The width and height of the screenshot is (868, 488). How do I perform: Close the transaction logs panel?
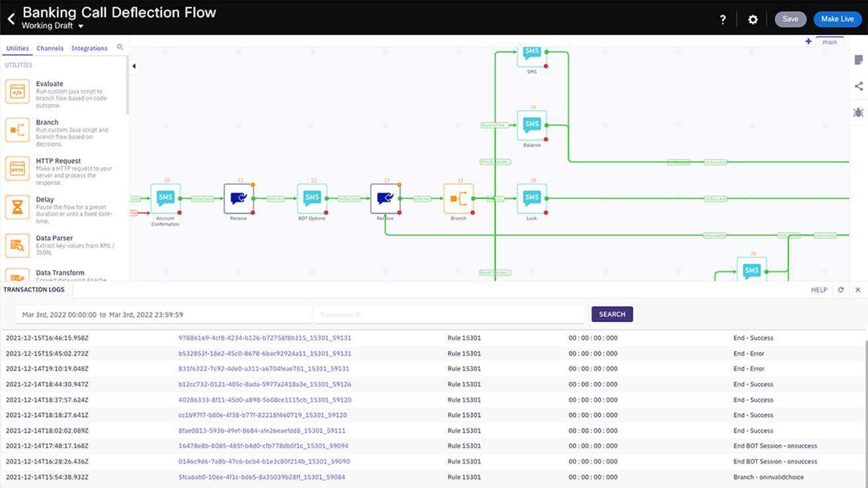[858, 290]
